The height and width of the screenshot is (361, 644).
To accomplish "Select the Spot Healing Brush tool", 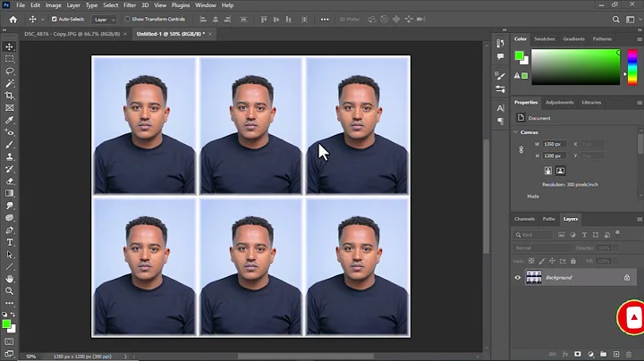I will pos(9,132).
